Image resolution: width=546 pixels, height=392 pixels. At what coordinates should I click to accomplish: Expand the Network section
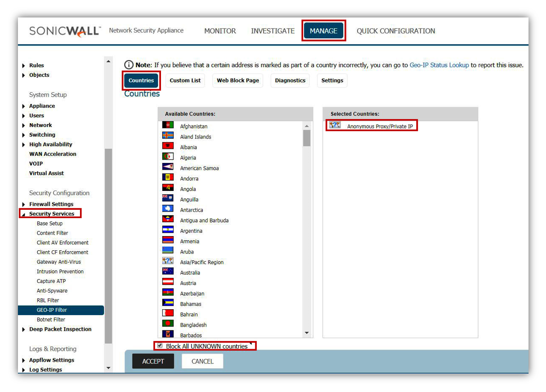point(23,126)
